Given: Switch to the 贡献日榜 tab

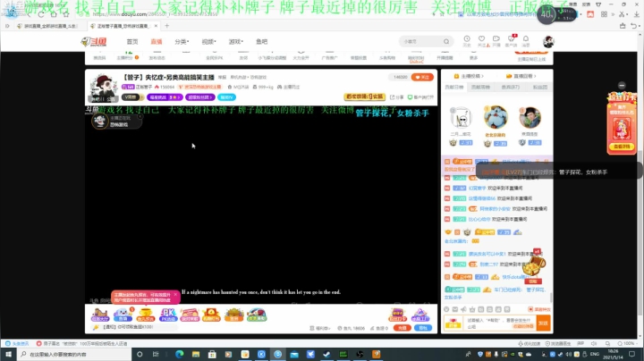Looking at the screenshot, I should point(453,87).
